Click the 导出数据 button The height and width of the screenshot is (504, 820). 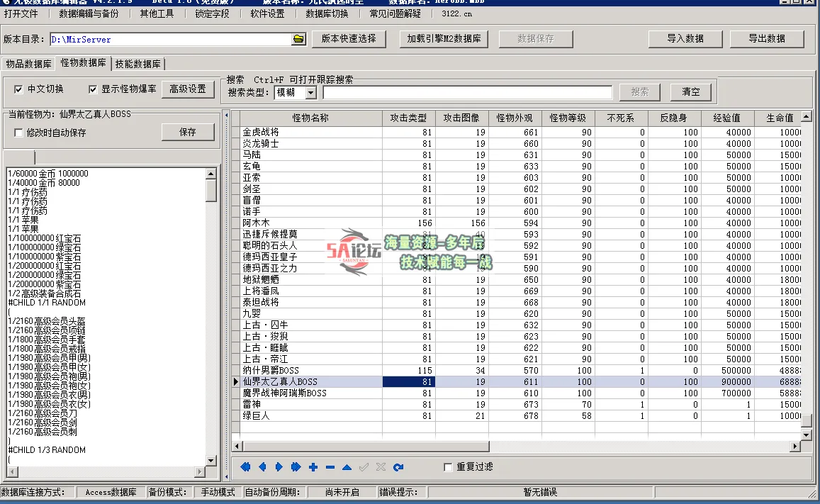(x=767, y=39)
